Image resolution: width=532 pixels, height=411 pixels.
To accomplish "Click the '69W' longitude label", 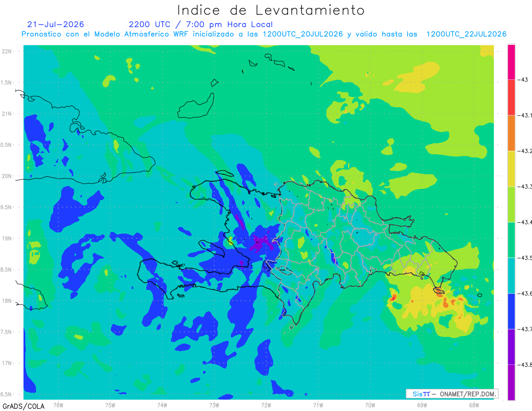I will tap(422, 405).
